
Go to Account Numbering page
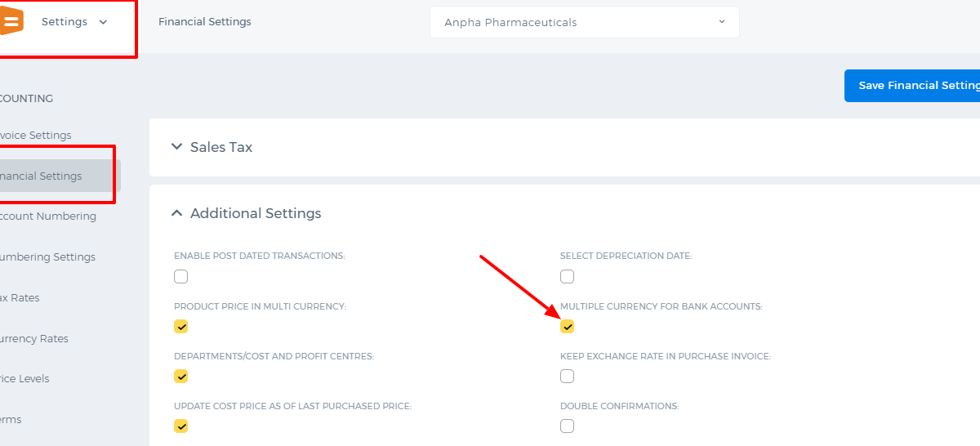coord(47,216)
